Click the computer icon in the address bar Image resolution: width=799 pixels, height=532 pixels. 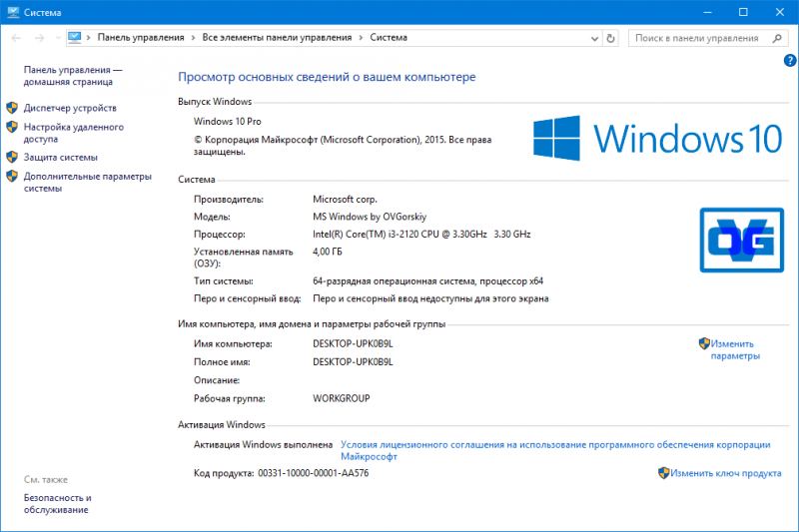pos(75,38)
